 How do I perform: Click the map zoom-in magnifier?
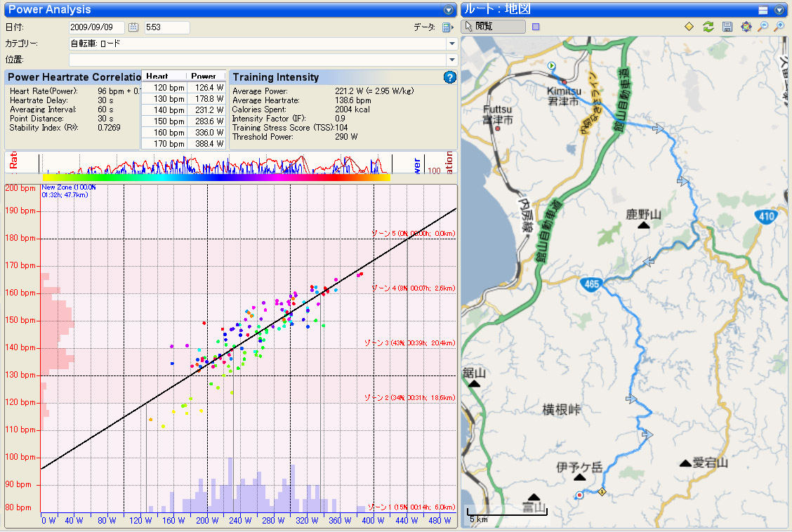click(x=779, y=27)
